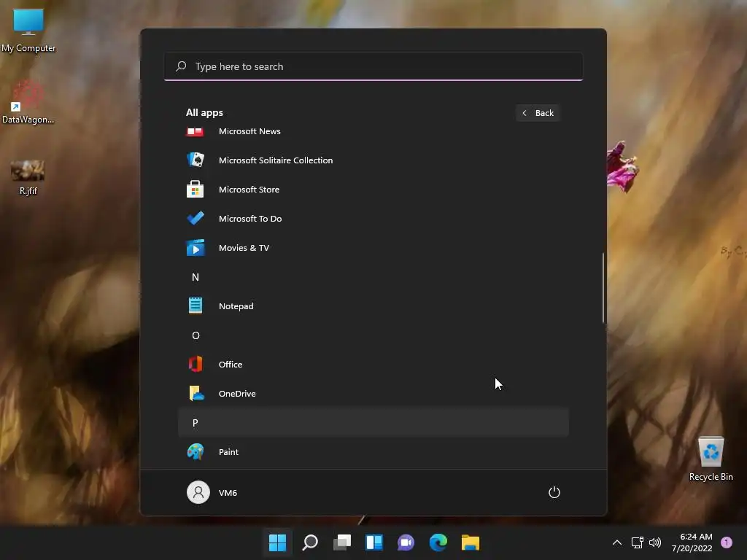
Task: Click the Office text label
Action: [230, 365]
